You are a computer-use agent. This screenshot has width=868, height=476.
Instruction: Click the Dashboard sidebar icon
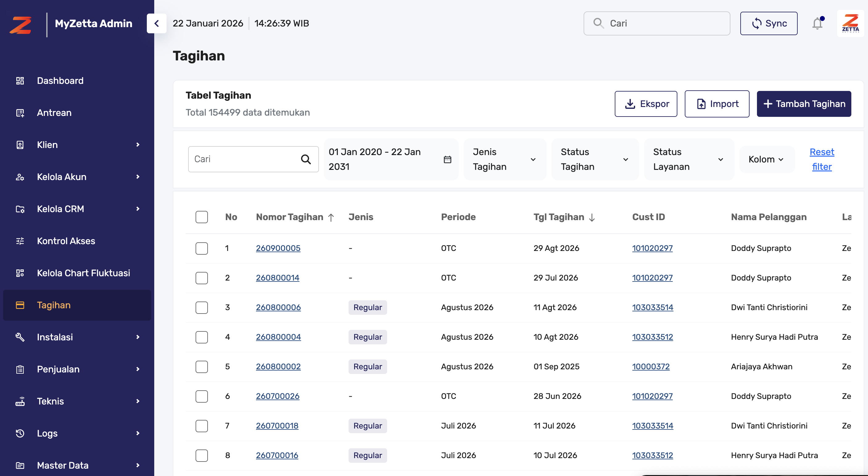pyautogui.click(x=20, y=80)
